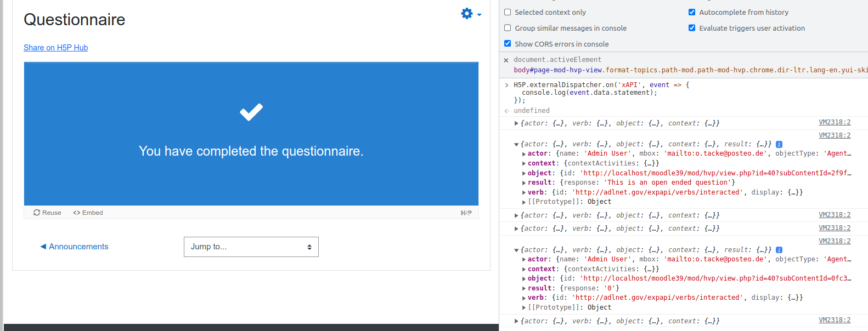Image resolution: width=868 pixels, height=331 pixels.
Task: Expand context row in the response '0' entry
Action: tap(524, 269)
